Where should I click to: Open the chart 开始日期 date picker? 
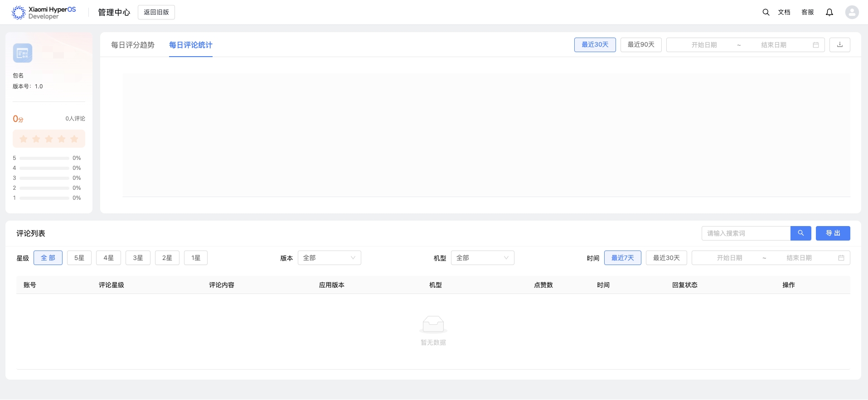click(703, 45)
